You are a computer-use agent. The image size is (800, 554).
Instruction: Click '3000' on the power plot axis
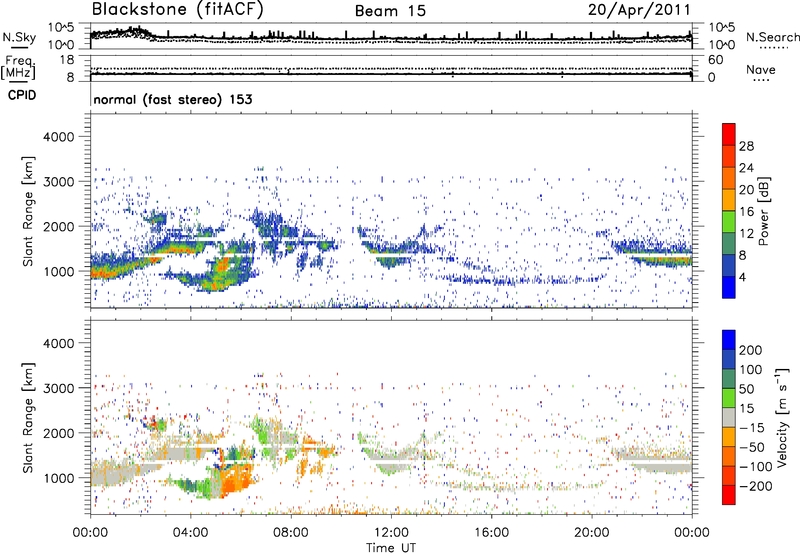point(59,182)
